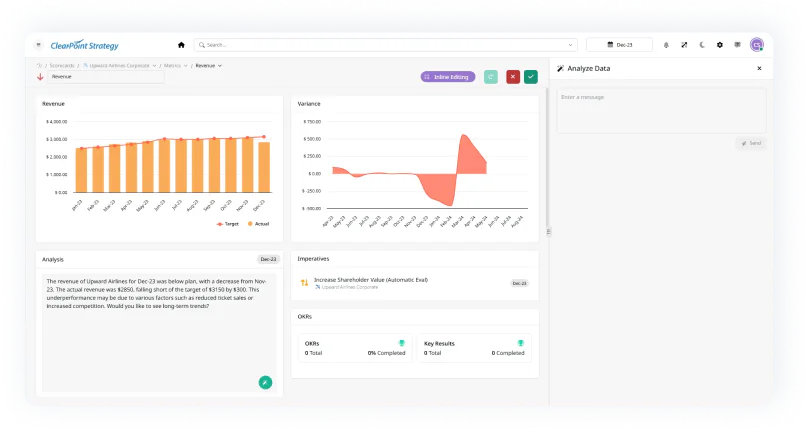The height and width of the screenshot is (431, 809).
Task: Open the notifications bell
Action: tap(666, 45)
